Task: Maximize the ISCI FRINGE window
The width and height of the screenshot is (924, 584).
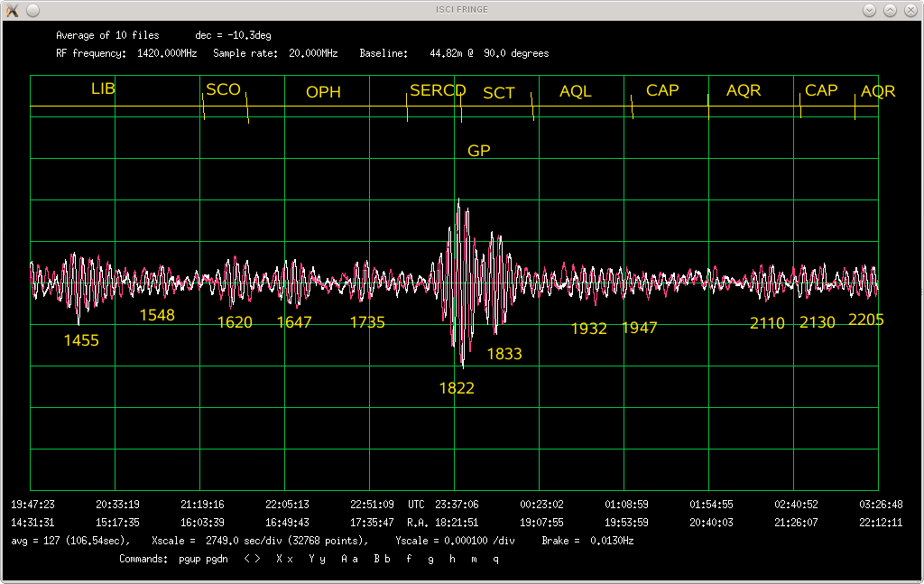Action: point(890,10)
